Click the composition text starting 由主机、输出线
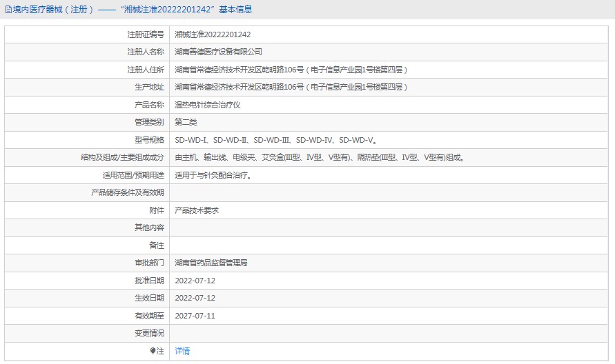Viewport: 615px width, 364px height. click(320, 157)
